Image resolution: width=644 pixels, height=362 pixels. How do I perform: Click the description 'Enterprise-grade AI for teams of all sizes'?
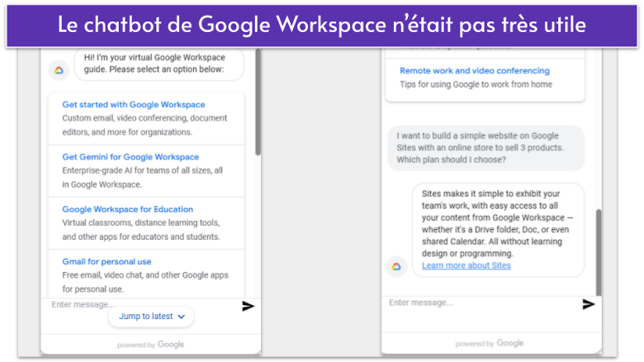click(x=143, y=177)
